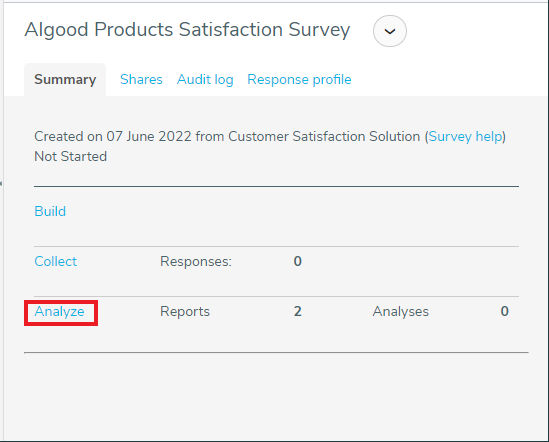The width and height of the screenshot is (549, 442).
Task: Click the Analyses label
Action: (400, 311)
